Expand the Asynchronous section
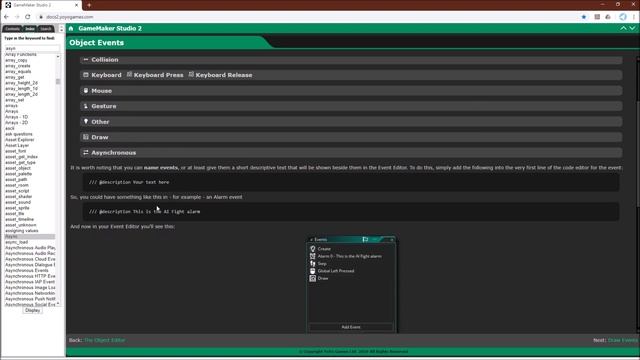The width and height of the screenshot is (640, 360). click(x=351, y=153)
